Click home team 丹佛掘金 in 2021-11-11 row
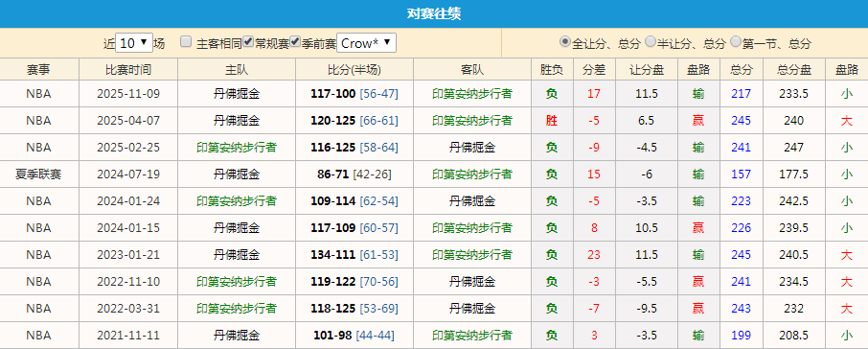 click(x=237, y=336)
